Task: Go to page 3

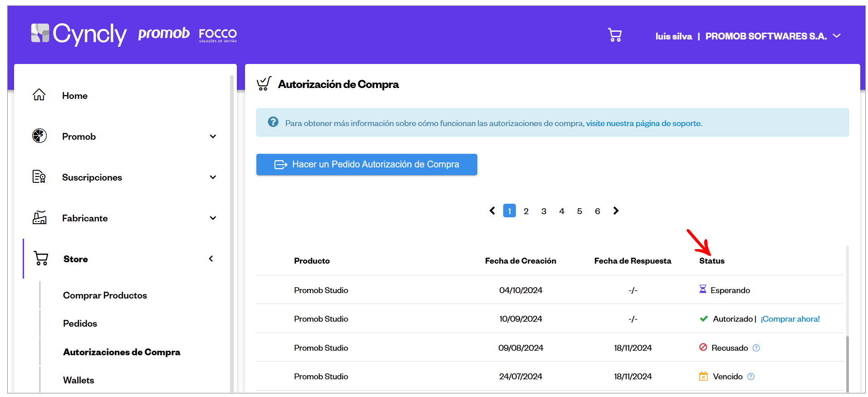Action: coord(544,211)
